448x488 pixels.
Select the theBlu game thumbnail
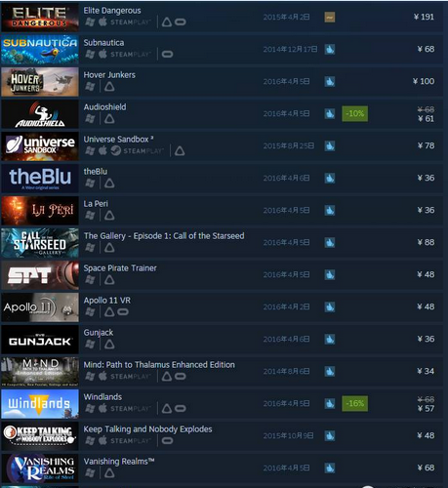point(40,179)
